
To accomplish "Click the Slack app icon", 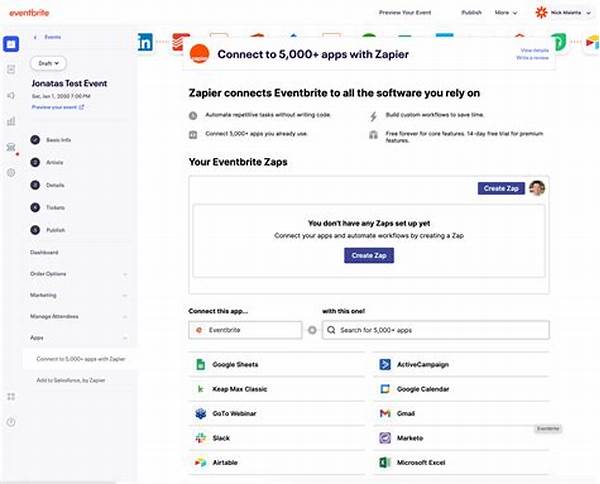I will point(201,438).
